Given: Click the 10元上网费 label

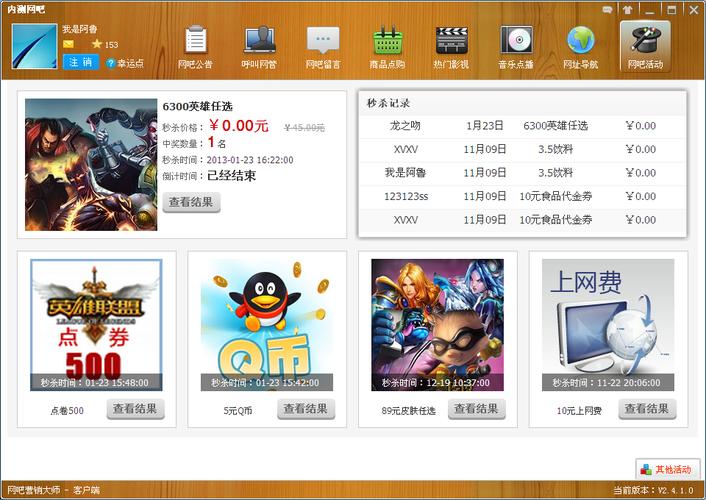Looking at the screenshot, I should (579, 411).
